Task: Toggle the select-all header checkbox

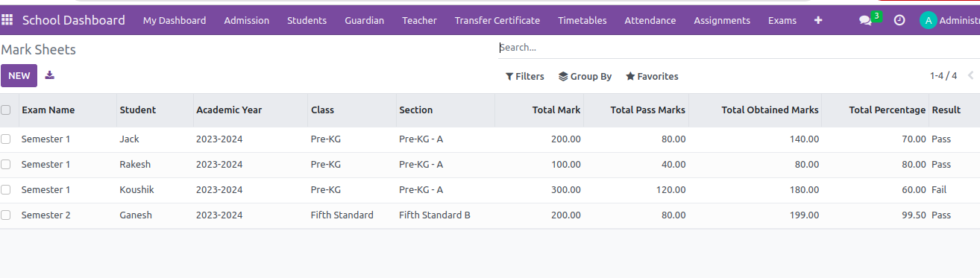Action: (x=6, y=110)
